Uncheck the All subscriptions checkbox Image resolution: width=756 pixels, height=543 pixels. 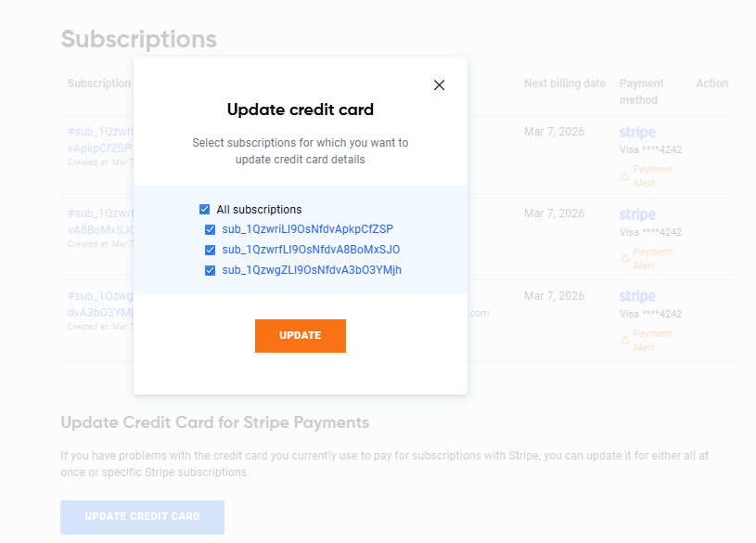(x=204, y=210)
